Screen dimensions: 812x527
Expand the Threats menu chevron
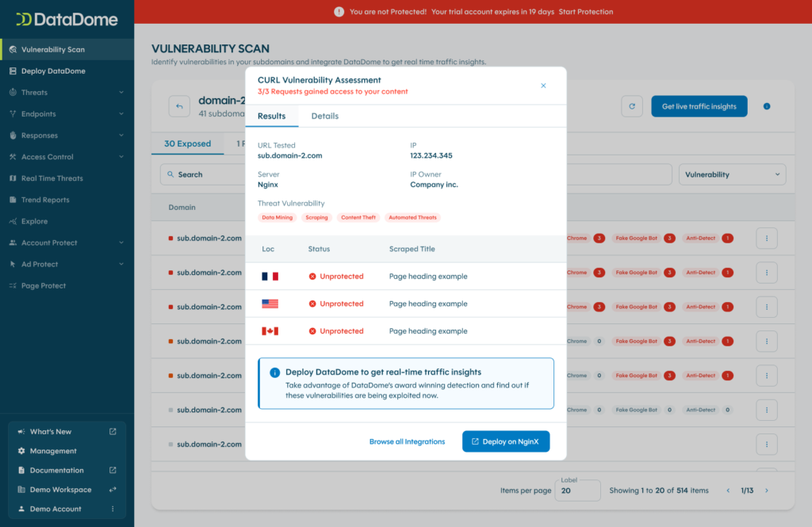(x=121, y=92)
